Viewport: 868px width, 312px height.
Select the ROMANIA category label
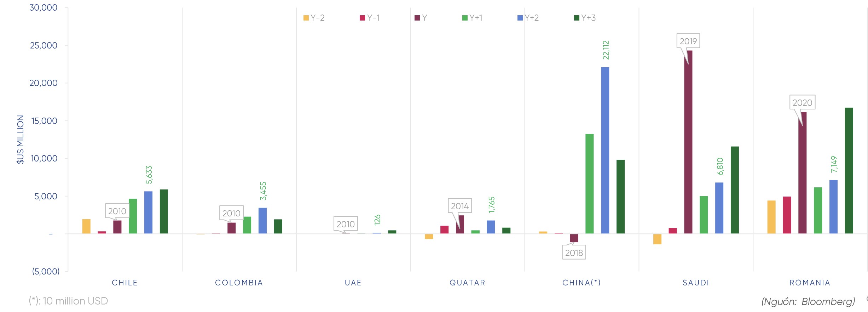[810, 283]
